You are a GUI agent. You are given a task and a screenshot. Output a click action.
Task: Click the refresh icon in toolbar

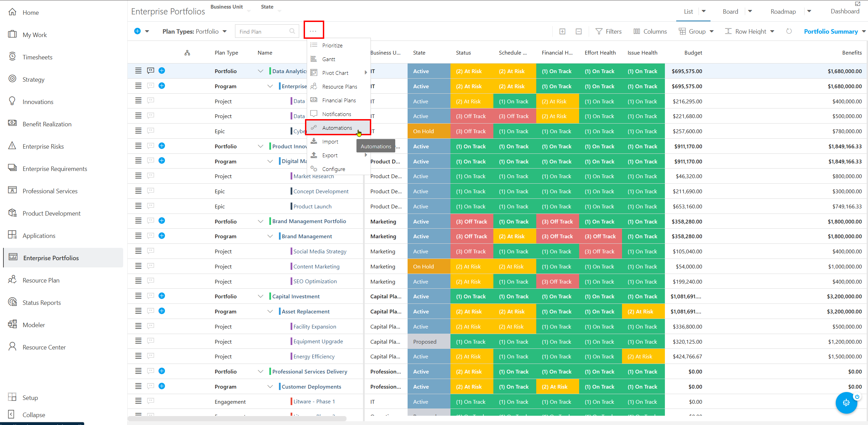coord(789,31)
